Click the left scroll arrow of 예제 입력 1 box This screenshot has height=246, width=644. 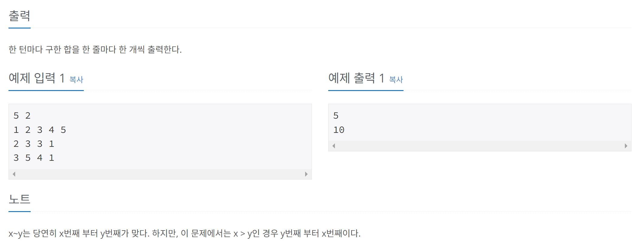pos(13,174)
